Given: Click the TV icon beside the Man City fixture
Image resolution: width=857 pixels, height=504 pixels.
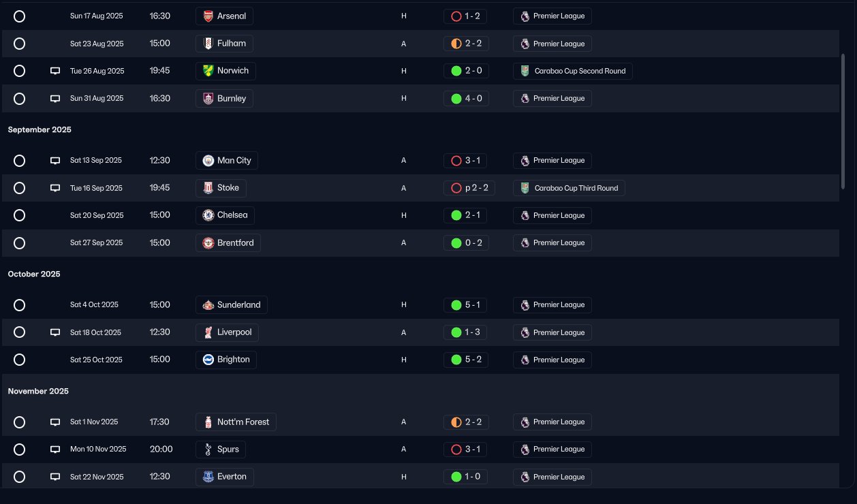Looking at the screenshot, I should 55,161.
